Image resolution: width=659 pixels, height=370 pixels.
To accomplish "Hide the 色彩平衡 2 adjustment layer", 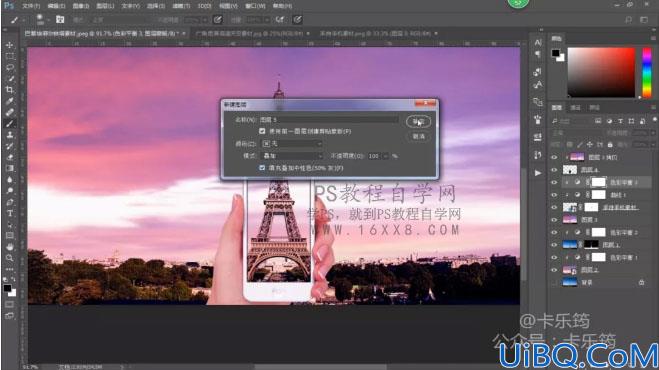I will 554,233.
